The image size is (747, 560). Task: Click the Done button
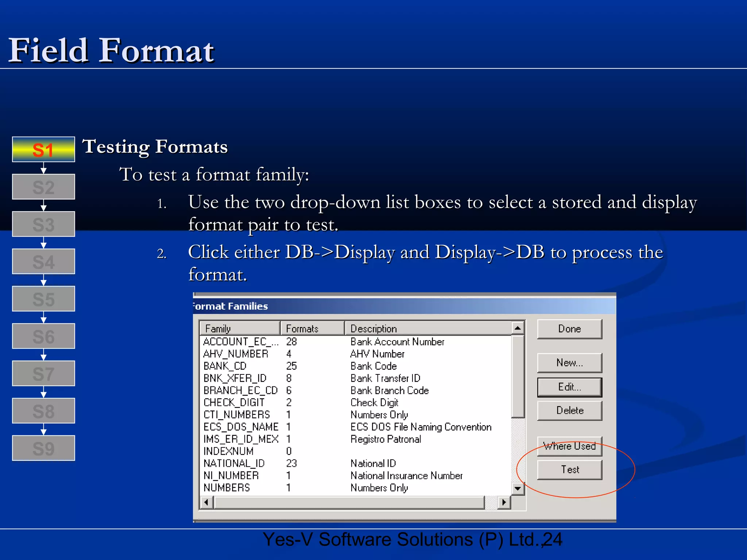pyautogui.click(x=569, y=329)
